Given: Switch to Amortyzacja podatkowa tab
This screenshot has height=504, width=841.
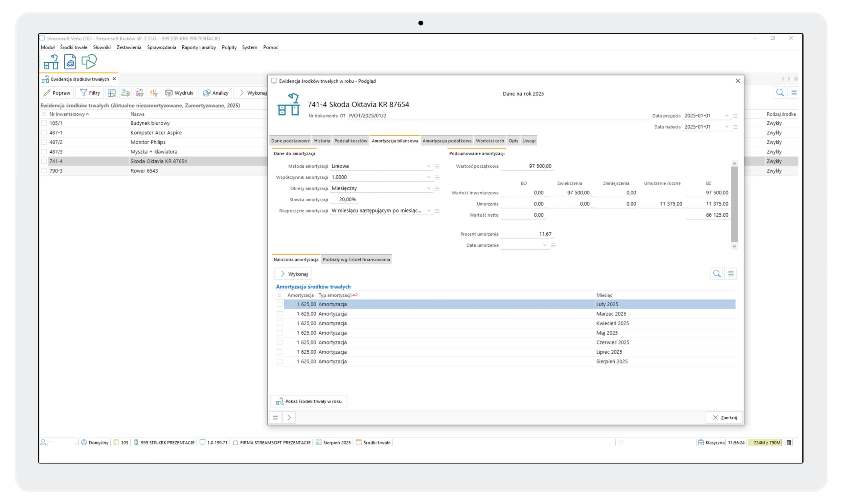Looking at the screenshot, I should pos(447,141).
